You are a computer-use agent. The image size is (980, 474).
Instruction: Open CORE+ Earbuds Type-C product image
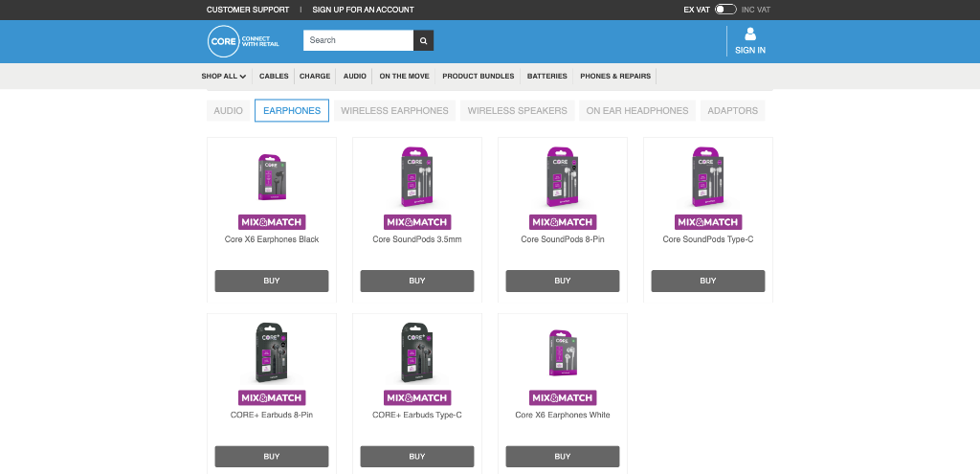click(x=417, y=353)
